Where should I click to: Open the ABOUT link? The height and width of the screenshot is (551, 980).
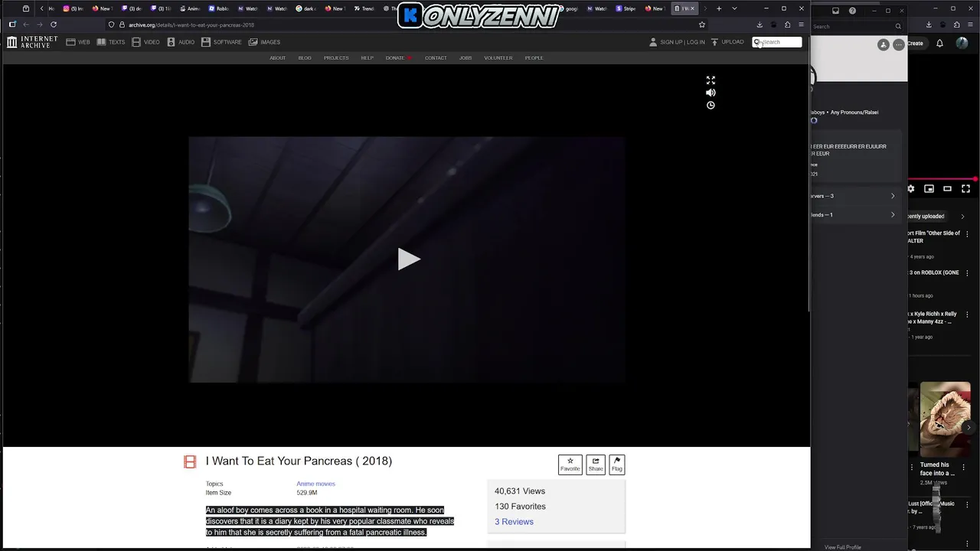[x=277, y=58]
